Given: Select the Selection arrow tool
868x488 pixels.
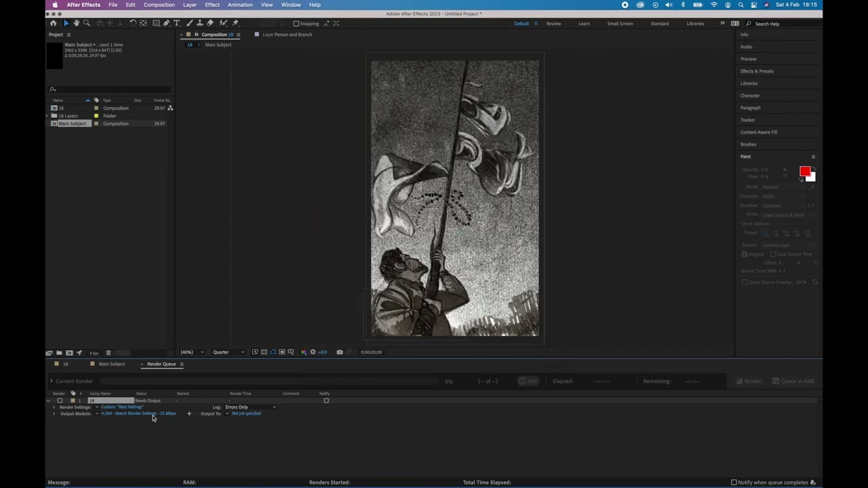Looking at the screenshot, I should coord(66,23).
